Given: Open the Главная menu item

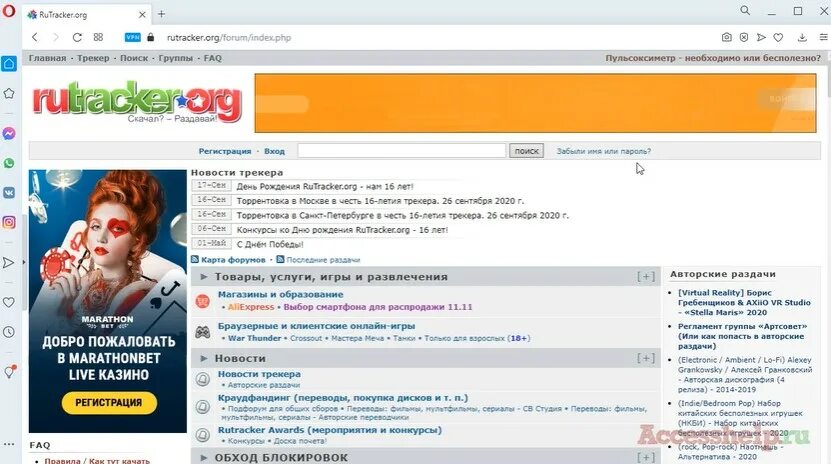Looking at the screenshot, I should tap(47, 58).
